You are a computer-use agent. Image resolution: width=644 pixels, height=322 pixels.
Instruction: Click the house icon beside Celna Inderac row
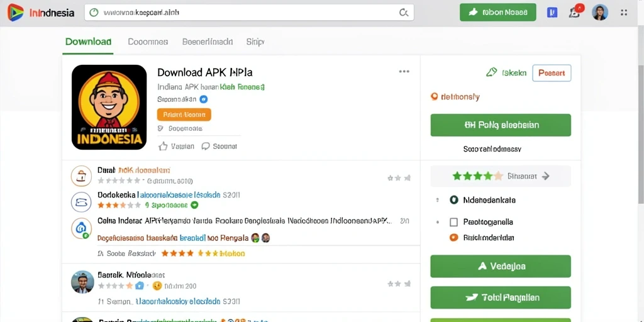(x=81, y=228)
